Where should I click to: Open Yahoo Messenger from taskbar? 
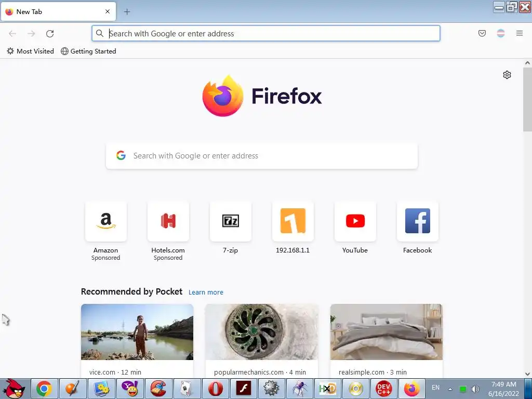tap(130, 389)
